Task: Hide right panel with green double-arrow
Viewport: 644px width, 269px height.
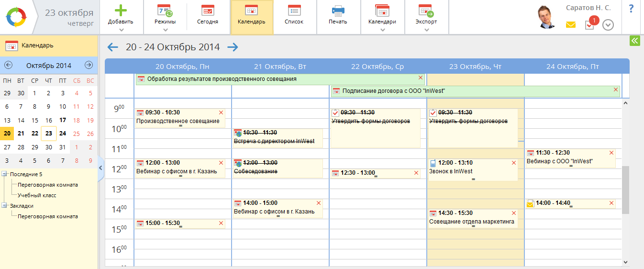Action: tap(634, 41)
